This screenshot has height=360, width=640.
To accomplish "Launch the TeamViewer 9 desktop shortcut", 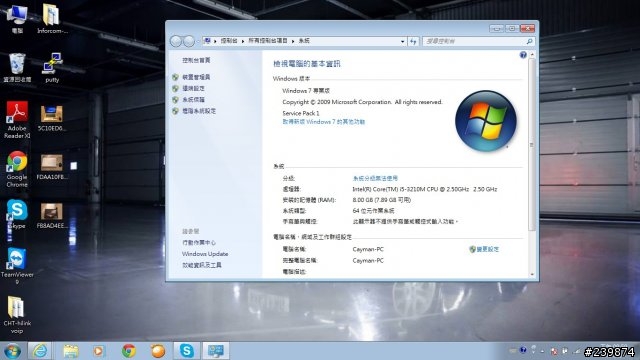I will click(17, 266).
